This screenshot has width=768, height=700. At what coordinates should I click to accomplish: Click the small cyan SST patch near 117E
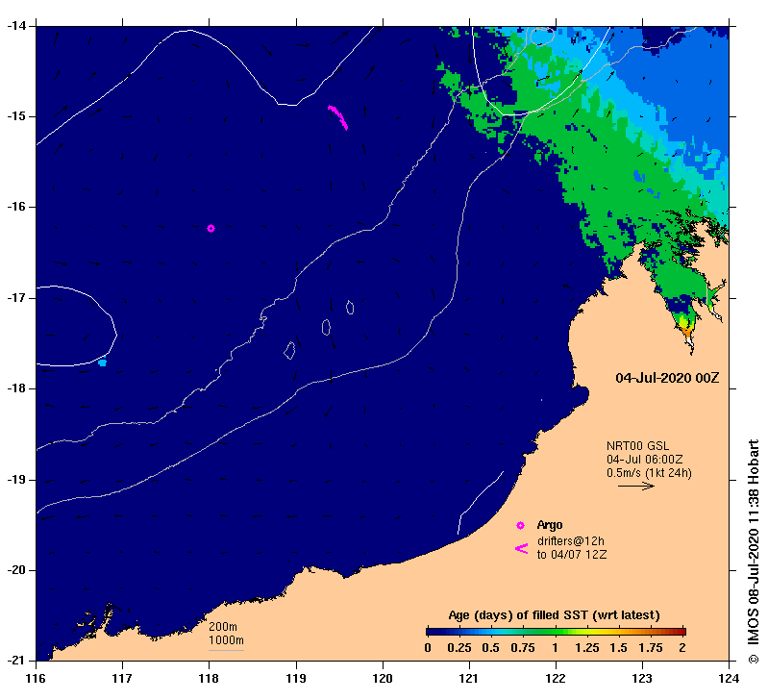click(x=102, y=362)
